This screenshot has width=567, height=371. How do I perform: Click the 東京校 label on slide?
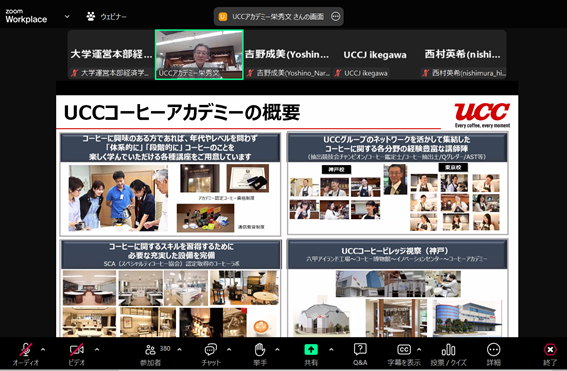453,167
